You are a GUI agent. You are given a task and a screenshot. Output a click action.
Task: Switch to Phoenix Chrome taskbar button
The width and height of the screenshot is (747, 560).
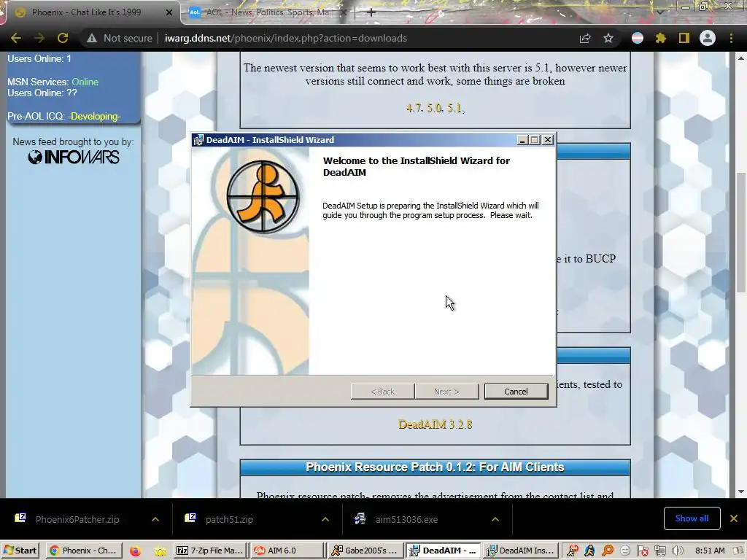84,551
